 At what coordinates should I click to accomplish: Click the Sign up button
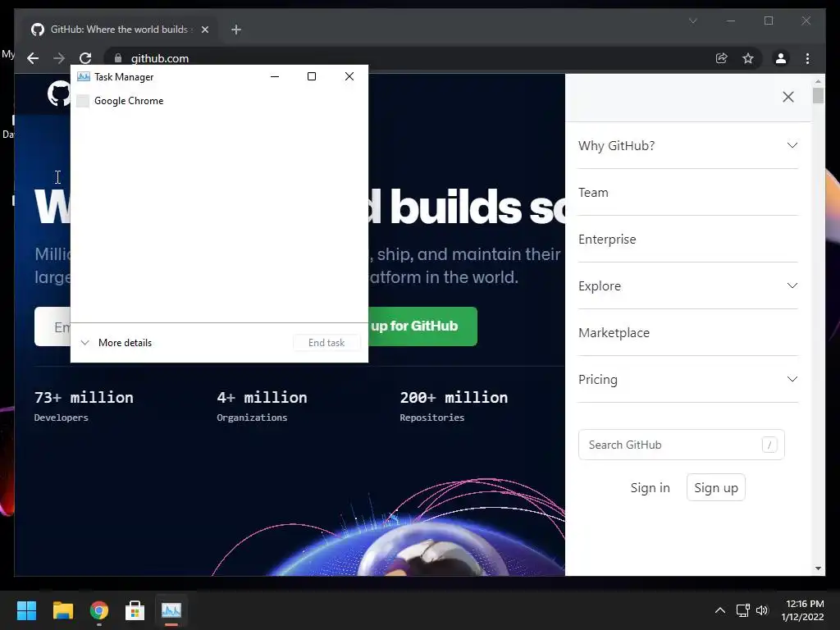[x=715, y=487]
